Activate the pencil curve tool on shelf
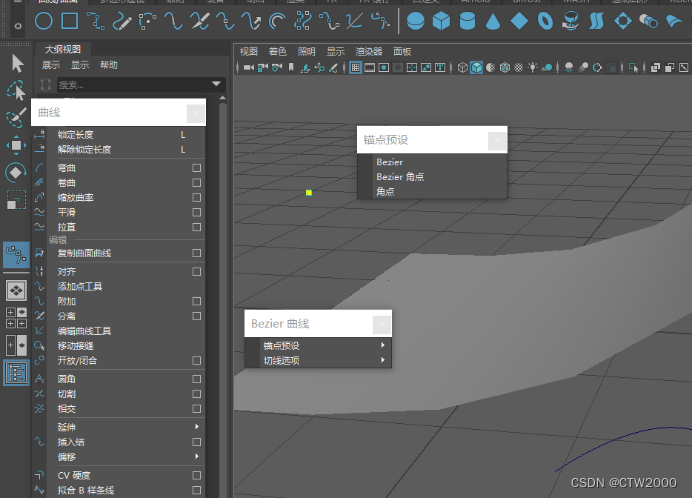 click(x=122, y=21)
